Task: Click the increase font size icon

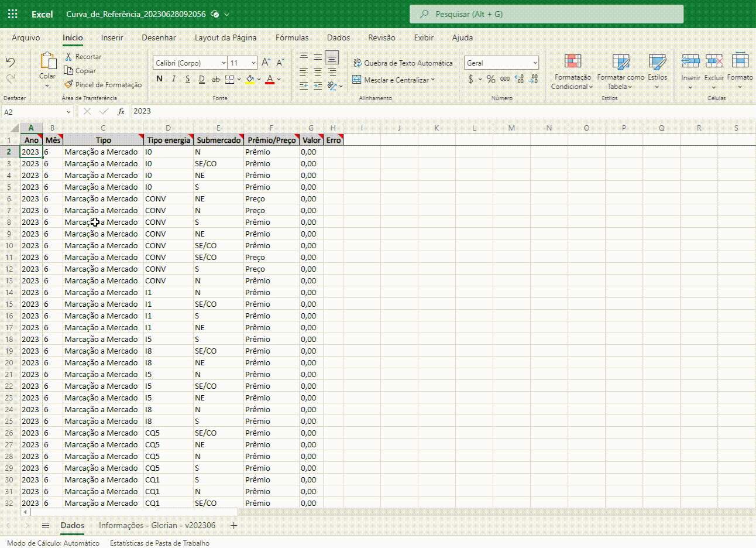Action: (x=266, y=63)
